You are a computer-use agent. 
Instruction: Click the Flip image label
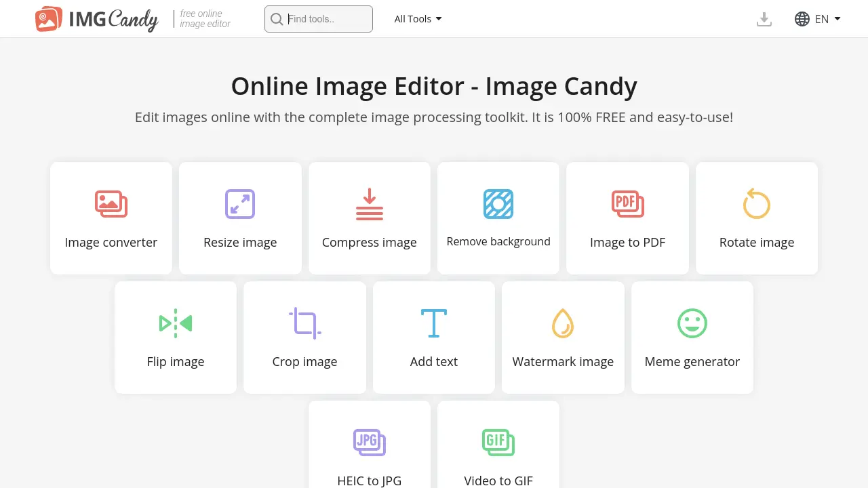coord(176,362)
